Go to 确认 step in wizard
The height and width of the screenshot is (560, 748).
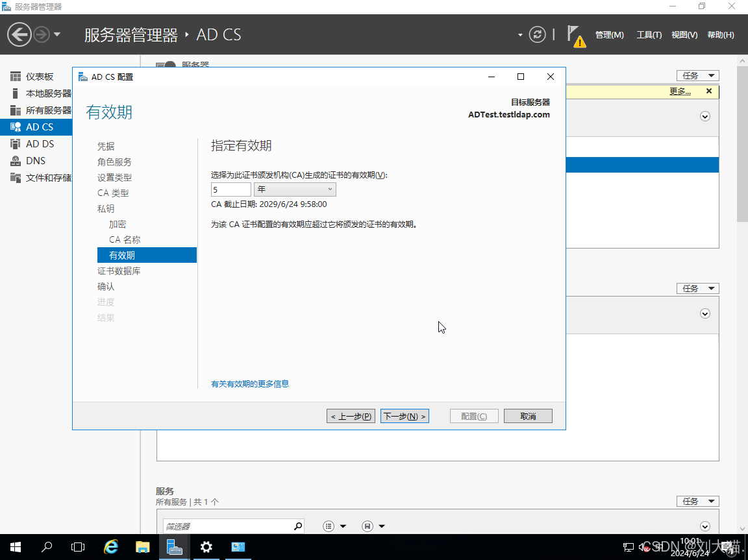click(106, 286)
